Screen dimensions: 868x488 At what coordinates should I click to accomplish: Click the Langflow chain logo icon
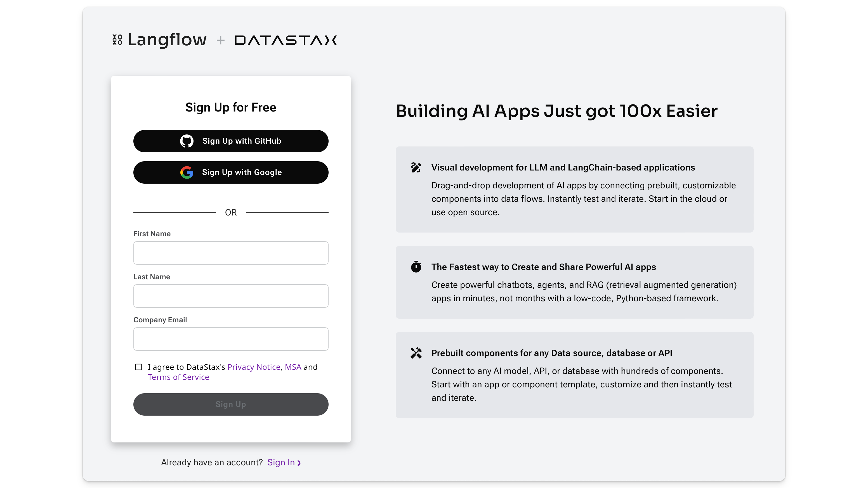(117, 40)
